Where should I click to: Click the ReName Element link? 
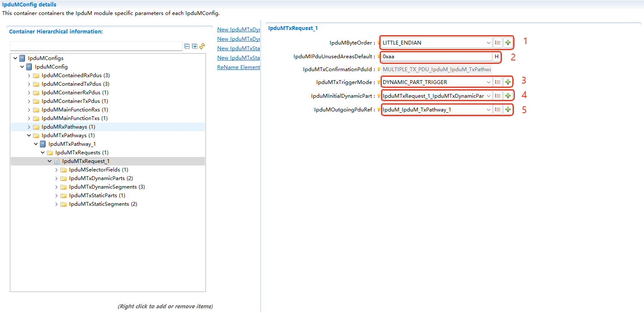[x=239, y=67]
